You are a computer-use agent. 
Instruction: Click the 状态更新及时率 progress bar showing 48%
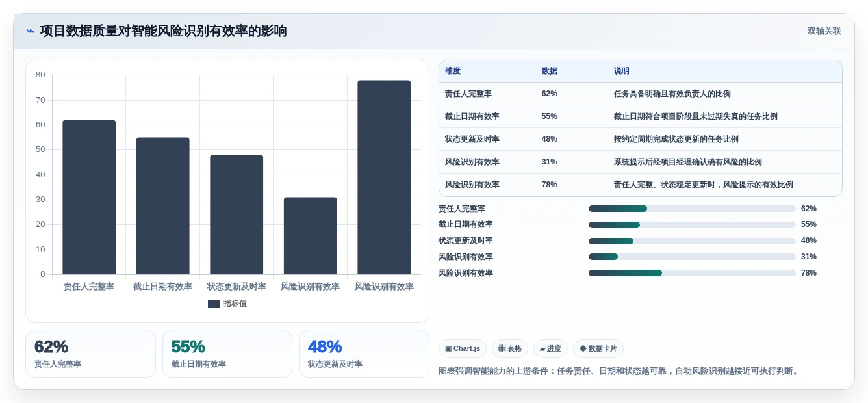[692, 241]
